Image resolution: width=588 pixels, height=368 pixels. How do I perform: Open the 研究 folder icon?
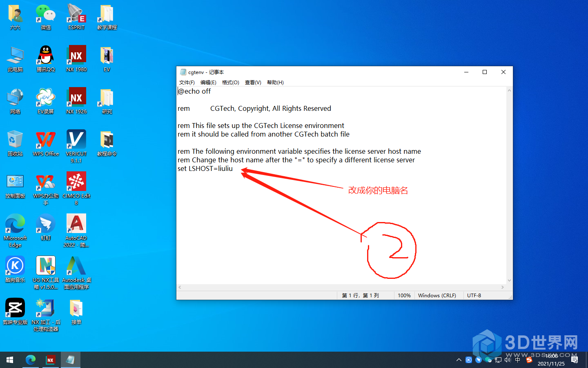tap(107, 101)
